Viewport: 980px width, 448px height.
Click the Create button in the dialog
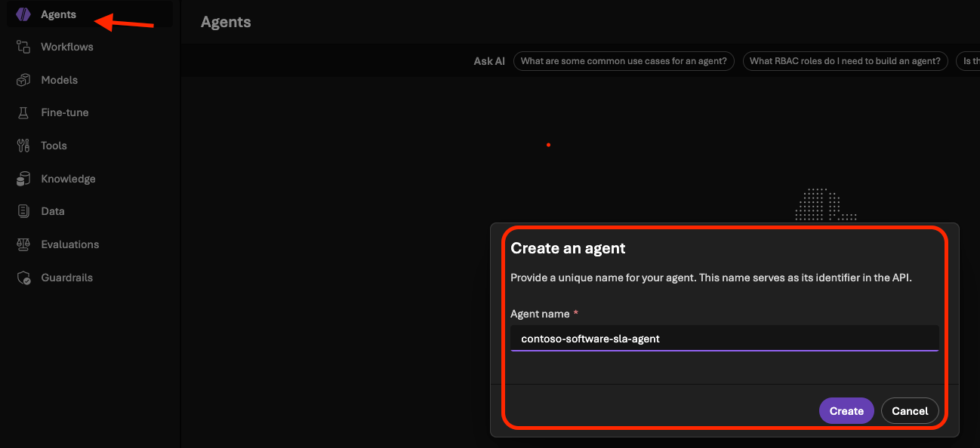tap(846, 411)
